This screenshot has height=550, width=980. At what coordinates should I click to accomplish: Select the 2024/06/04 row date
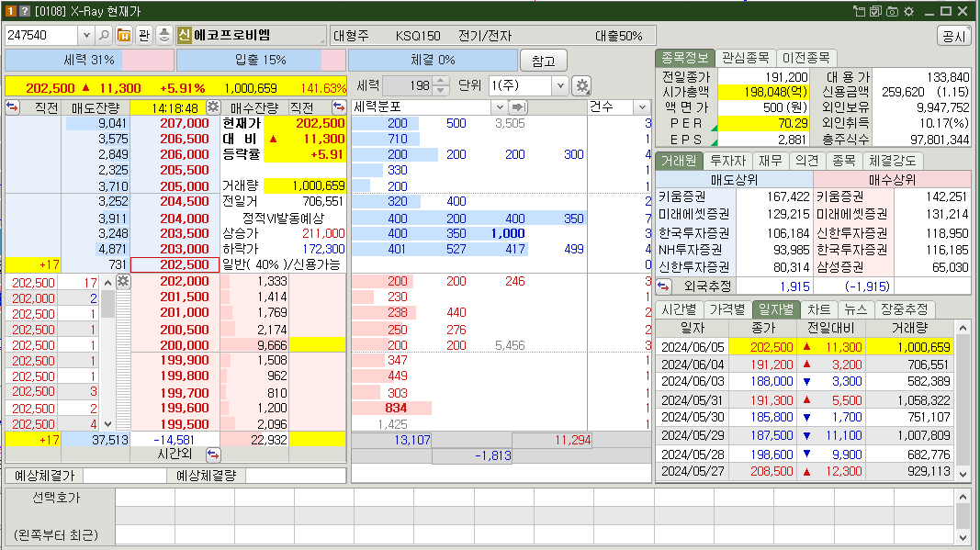(x=693, y=365)
